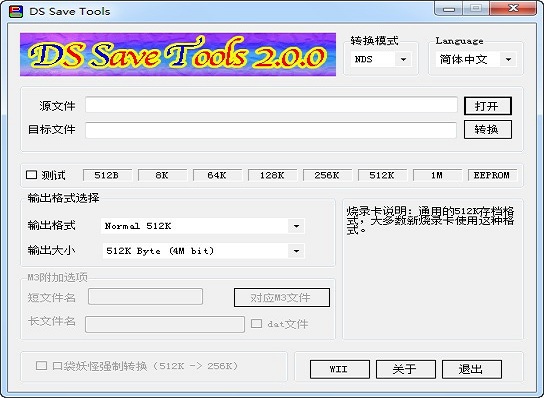The width and height of the screenshot is (544, 398).
Task: Click the 烧录卡说明 description text
Action: click(x=431, y=220)
